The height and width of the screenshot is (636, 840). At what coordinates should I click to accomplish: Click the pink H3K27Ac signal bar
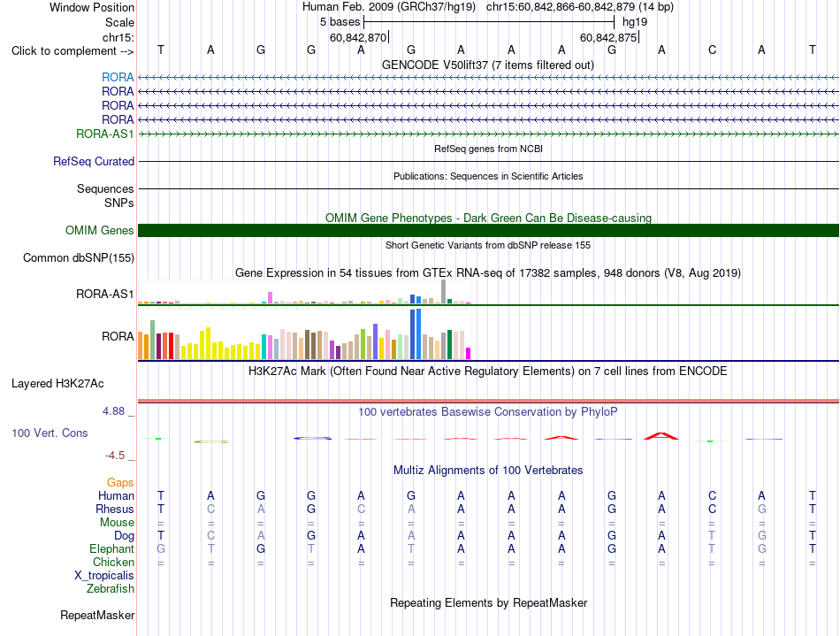[x=488, y=401]
